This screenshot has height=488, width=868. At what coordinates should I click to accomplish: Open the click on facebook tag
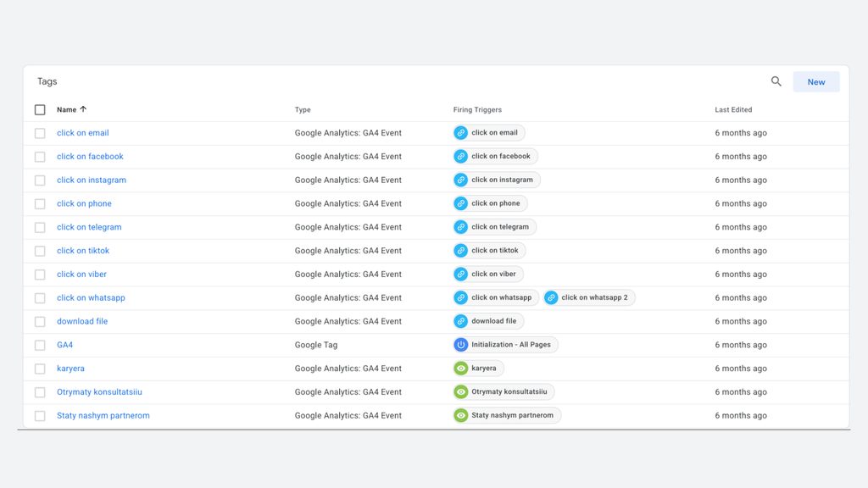[90, 157]
